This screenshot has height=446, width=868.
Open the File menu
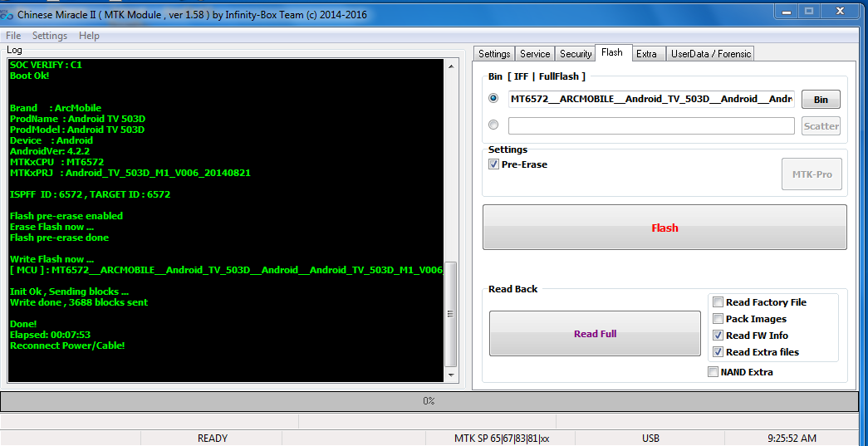[x=13, y=36]
